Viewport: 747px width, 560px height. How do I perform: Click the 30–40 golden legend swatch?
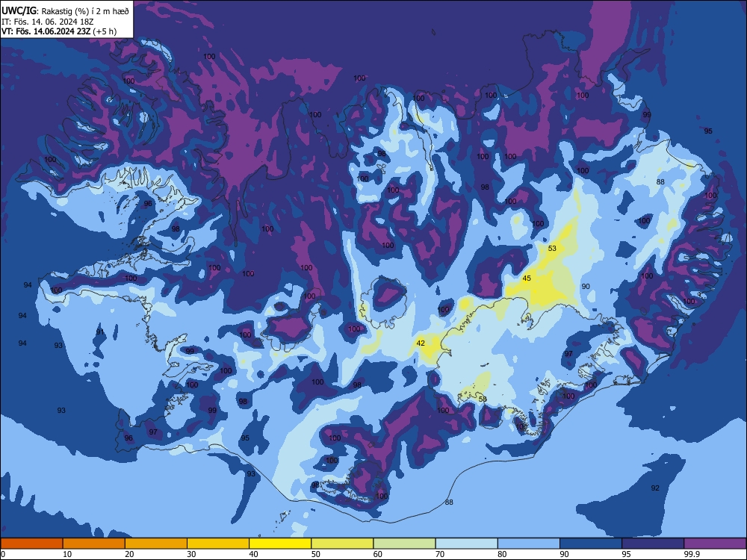[x=218, y=544]
